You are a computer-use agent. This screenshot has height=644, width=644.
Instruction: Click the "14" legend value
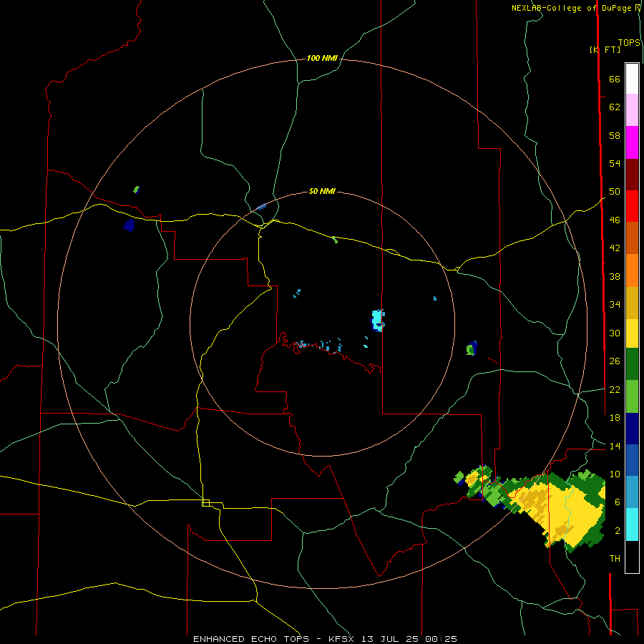pos(615,446)
